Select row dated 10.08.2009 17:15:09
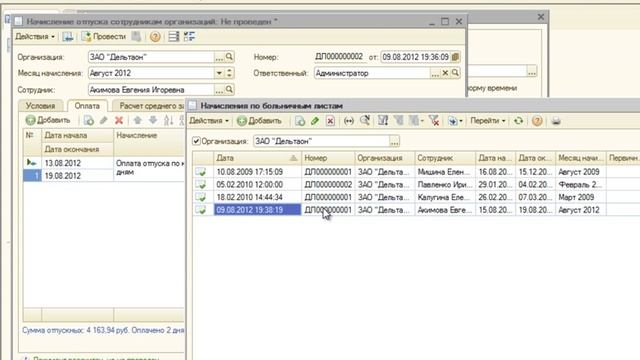The image size is (640, 360). 416,171
